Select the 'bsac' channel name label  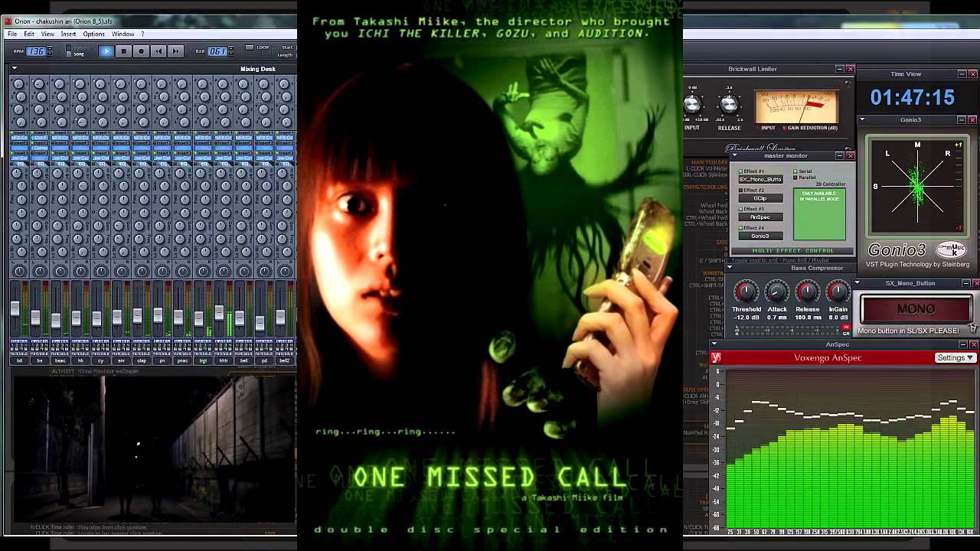[x=60, y=360]
